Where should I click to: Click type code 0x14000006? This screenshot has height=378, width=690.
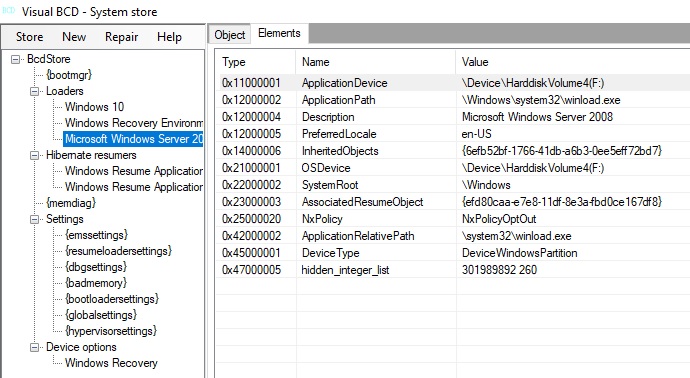coord(251,151)
